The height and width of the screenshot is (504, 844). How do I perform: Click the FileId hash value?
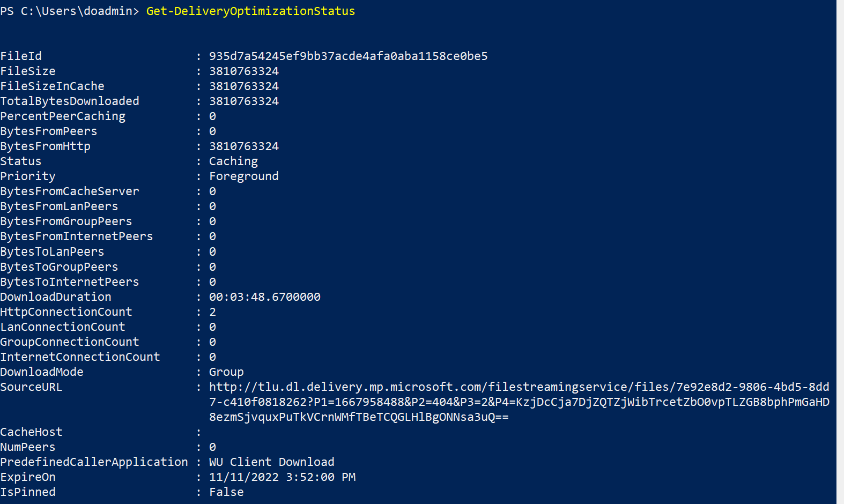tap(348, 56)
